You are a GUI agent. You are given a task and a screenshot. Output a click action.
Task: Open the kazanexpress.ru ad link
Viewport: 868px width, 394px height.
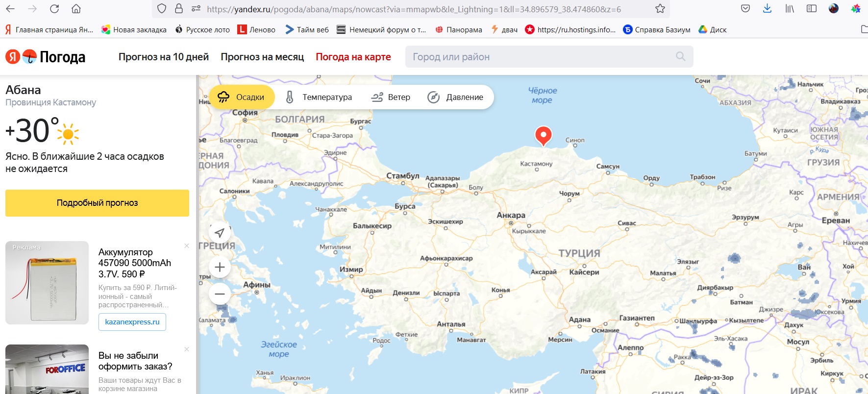coord(132,322)
